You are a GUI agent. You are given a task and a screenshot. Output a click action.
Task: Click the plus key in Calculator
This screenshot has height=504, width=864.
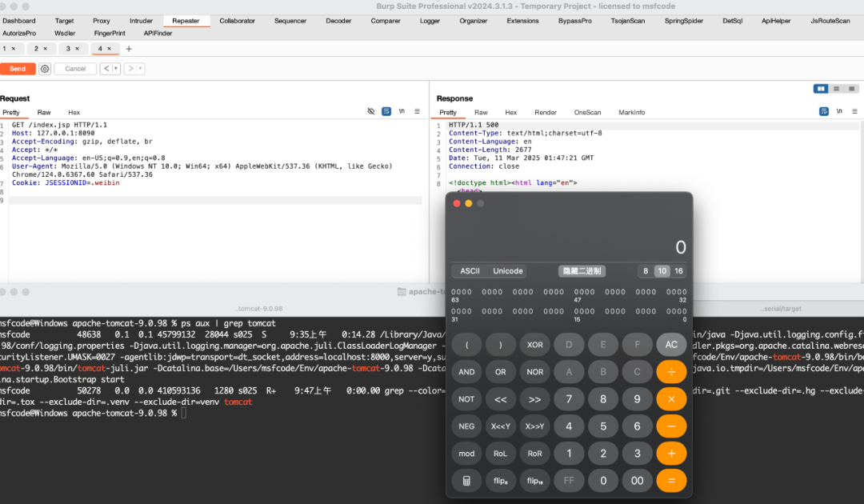(671, 454)
